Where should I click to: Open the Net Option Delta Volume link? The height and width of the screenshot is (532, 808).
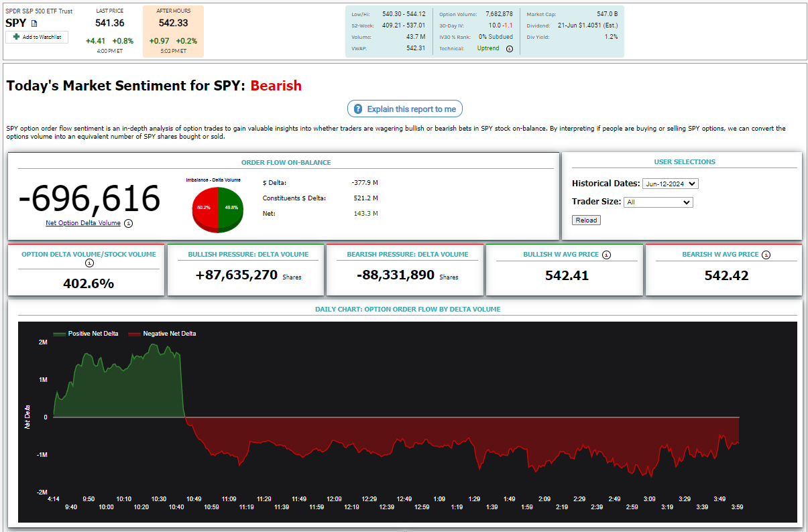(83, 223)
